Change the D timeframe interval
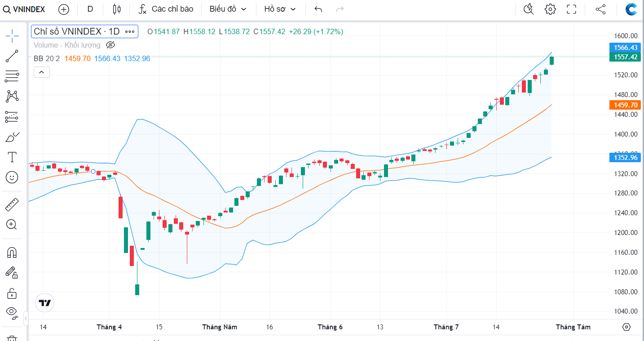Image resolution: width=644 pixels, height=341 pixels. [x=90, y=9]
